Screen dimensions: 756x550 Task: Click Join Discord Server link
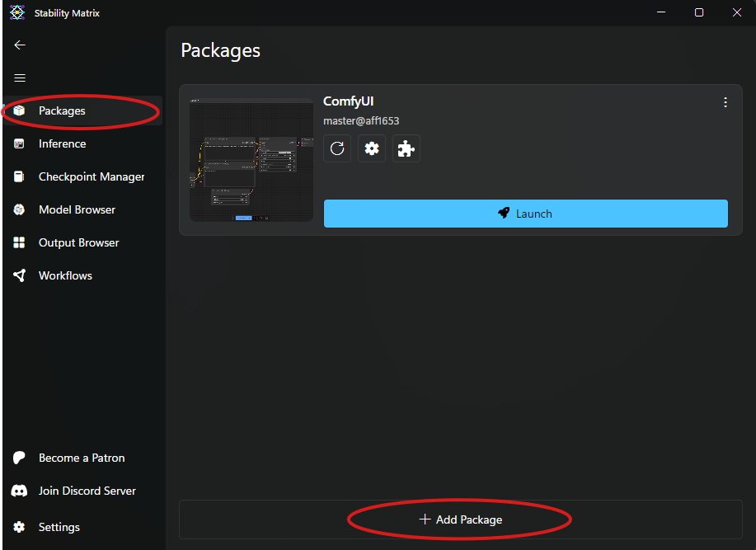[x=83, y=491]
